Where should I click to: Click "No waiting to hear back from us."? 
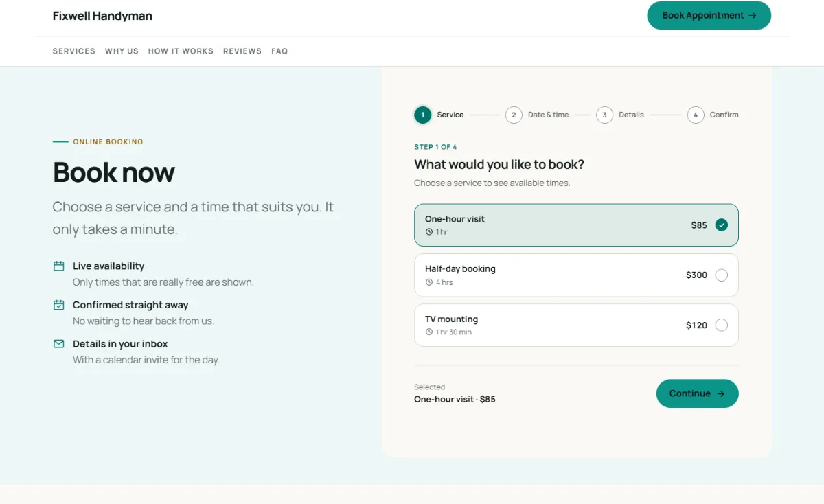pos(144,321)
